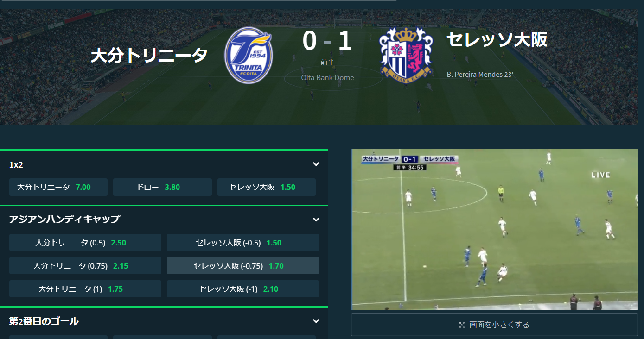
Task: Click 画面を小さくする button
Action: (x=494, y=325)
